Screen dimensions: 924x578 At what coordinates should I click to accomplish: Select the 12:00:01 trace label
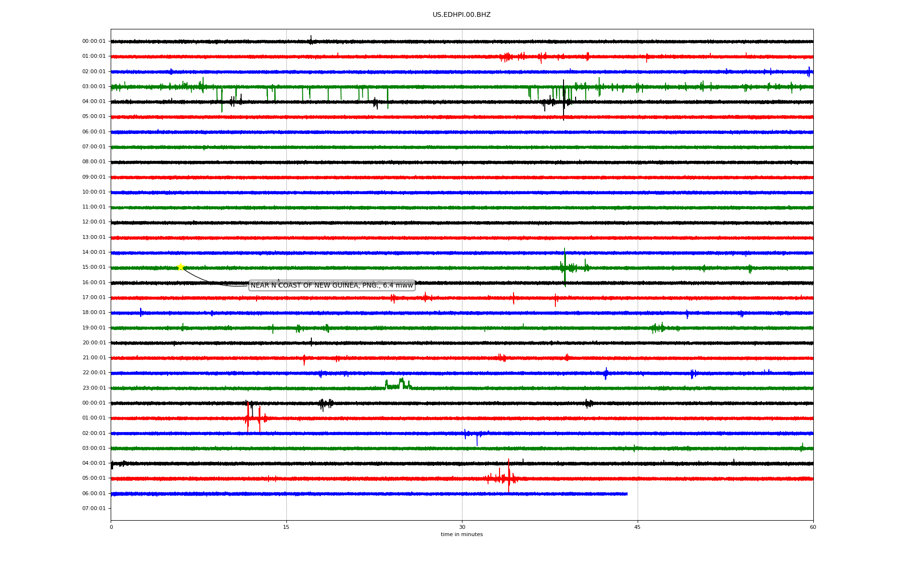94,222
